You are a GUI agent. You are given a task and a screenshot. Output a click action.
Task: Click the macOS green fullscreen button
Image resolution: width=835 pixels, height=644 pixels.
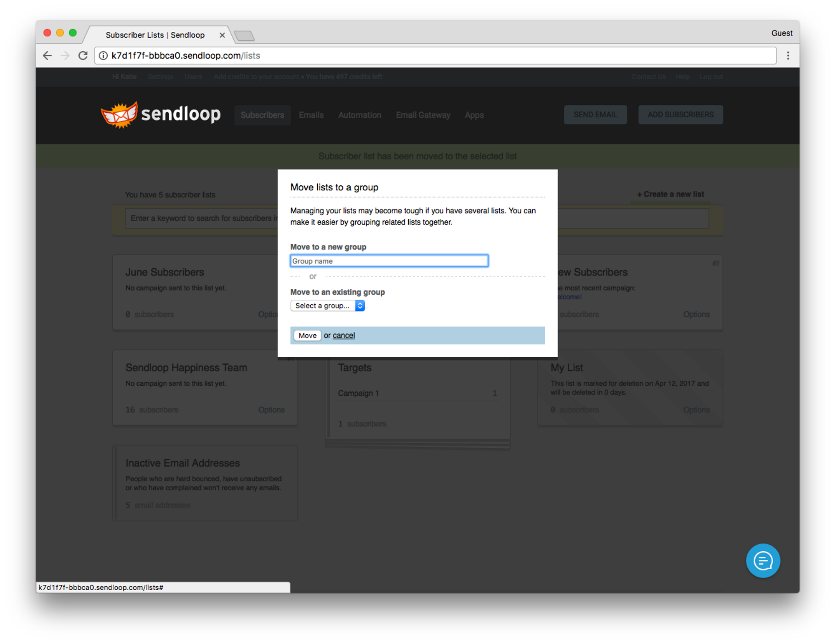pyautogui.click(x=73, y=33)
